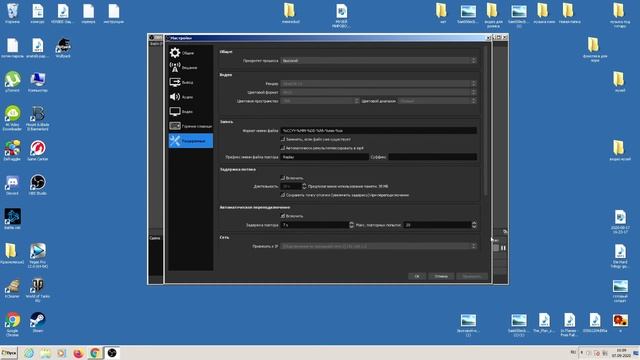Open the Вывод (Output) settings section
Screen dimensions: 640x360
191,82
